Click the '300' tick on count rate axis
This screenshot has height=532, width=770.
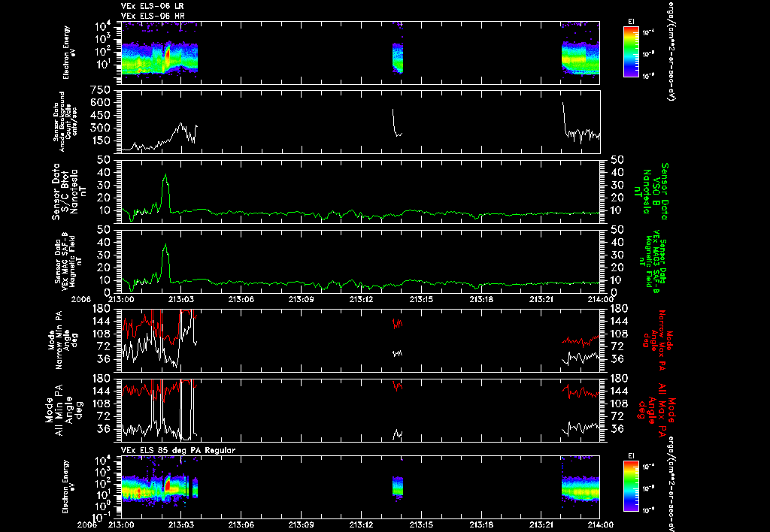coord(100,128)
